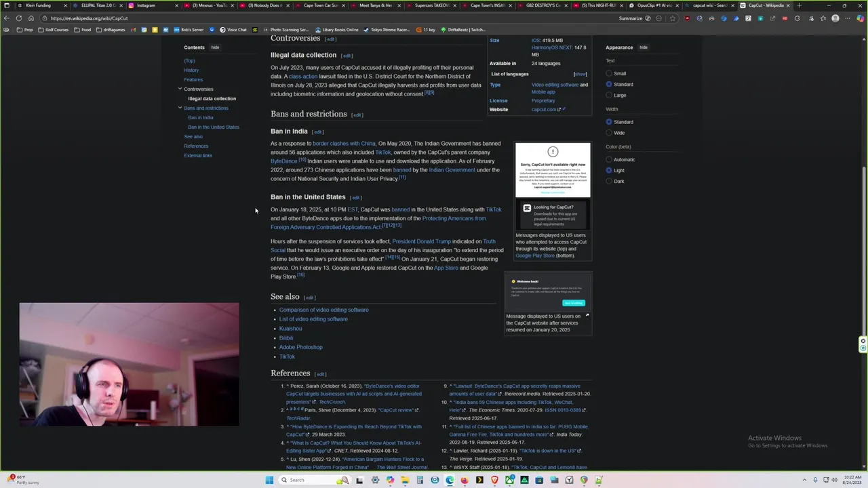Viewport: 868px width, 488px height.
Task: Switch to Cape Town Car Scene tab
Action: click(x=319, y=5)
